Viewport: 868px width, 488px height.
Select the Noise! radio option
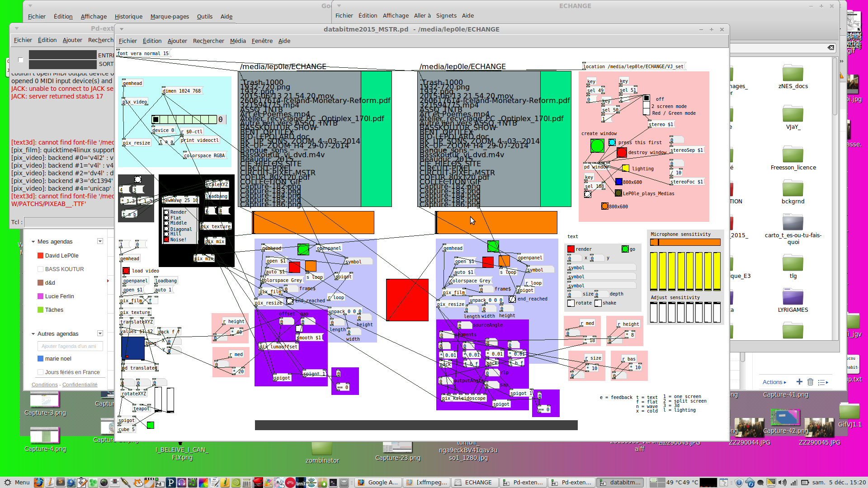[166, 239]
